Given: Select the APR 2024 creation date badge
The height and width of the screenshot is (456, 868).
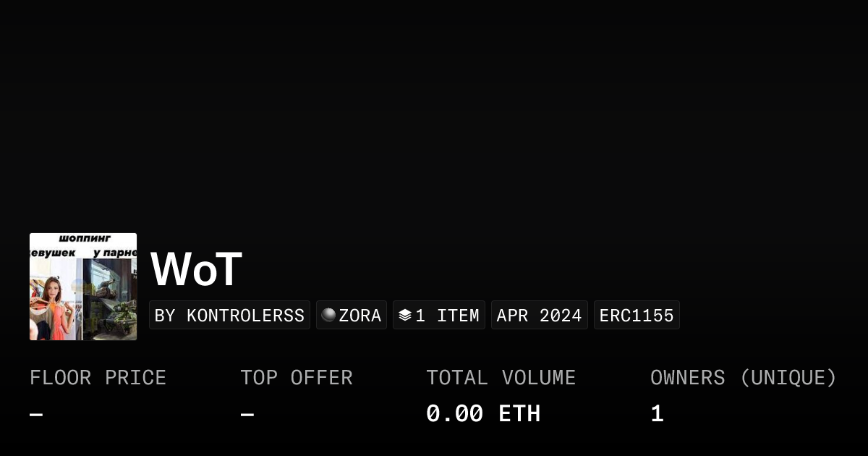Looking at the screenshot, I should pos(539,316).
